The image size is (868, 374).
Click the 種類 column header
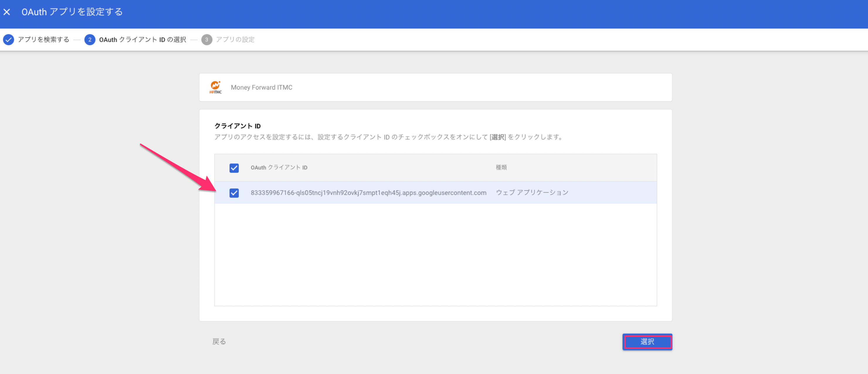pyautogui.click(x=501, y=167)
